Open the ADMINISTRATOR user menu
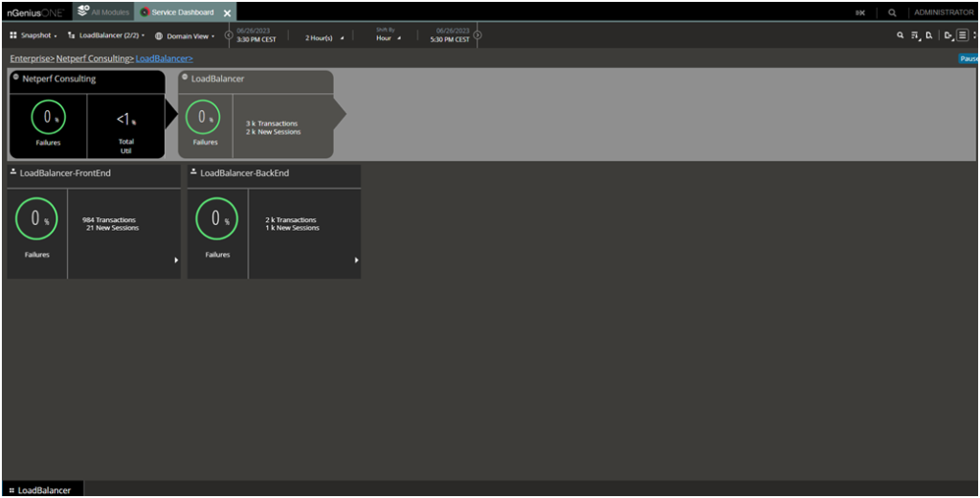This screenshot has width=980, height=498. (944, 12)
